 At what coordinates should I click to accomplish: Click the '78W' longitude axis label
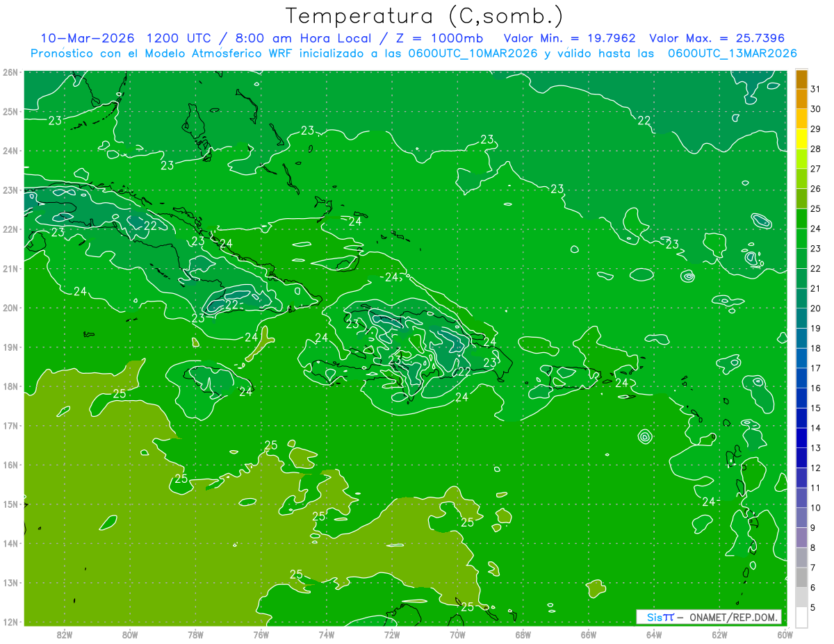click(195, 634)
